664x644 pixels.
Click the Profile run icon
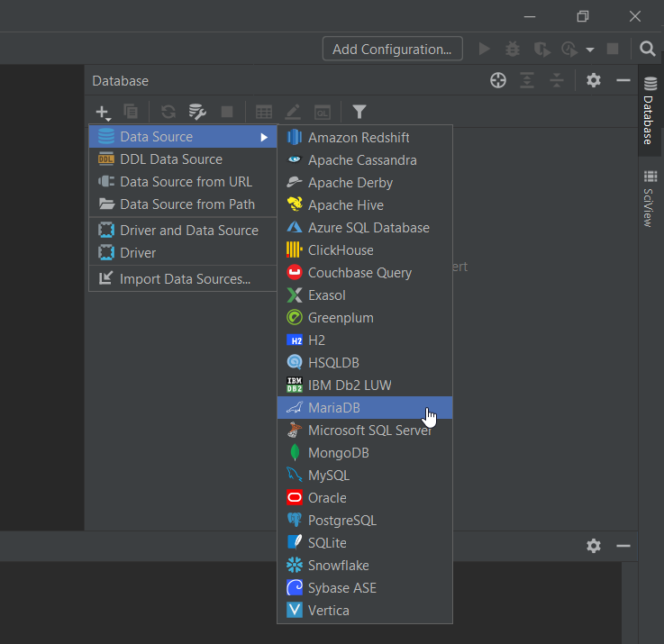(x=569, y=50)
